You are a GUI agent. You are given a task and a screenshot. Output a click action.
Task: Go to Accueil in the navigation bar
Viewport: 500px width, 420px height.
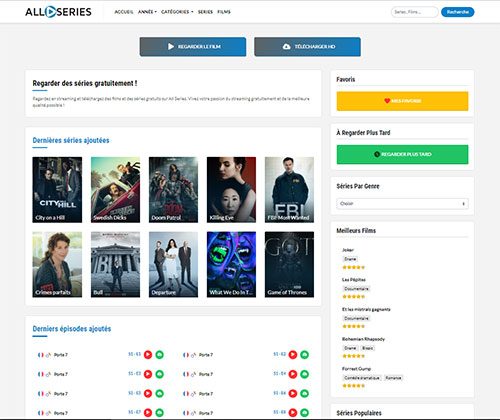tap(124, 12)
